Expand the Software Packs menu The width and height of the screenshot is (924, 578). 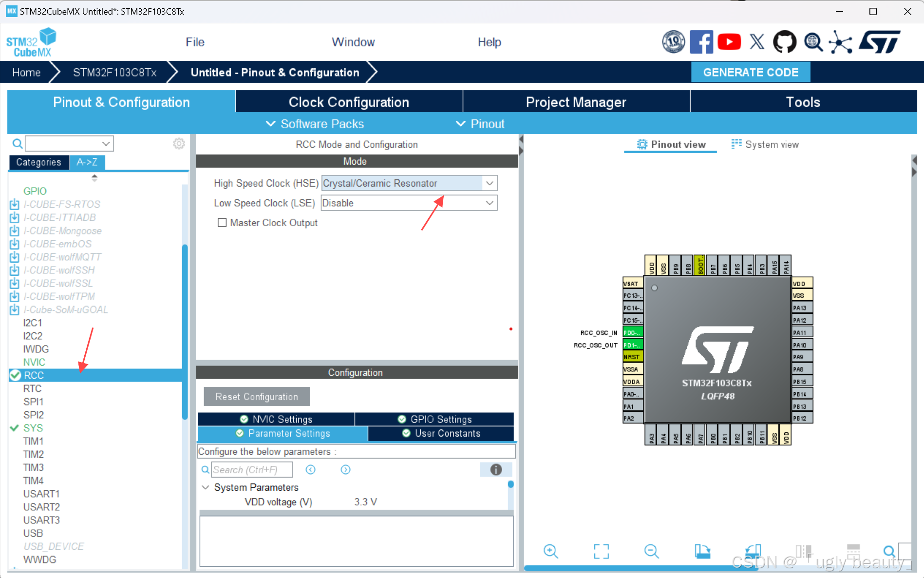click(x=316, y=124)
